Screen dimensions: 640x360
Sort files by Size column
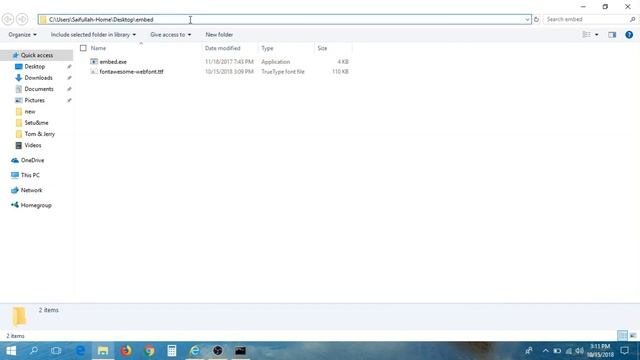coord(322,48)
